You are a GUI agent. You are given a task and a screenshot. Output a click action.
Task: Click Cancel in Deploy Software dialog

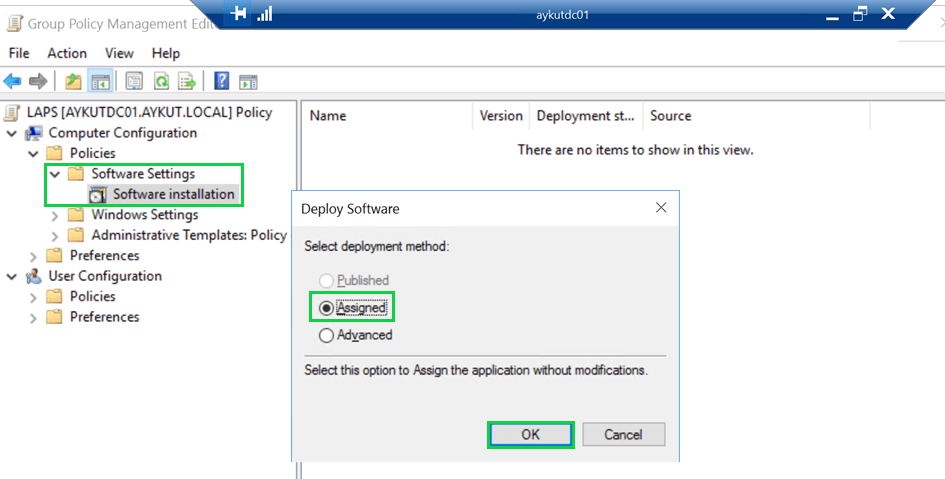623,434
